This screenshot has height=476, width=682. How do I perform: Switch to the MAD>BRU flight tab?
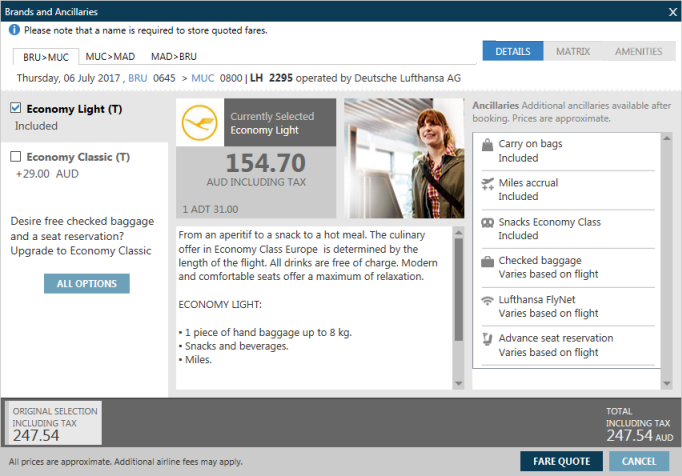click(174, 56)
